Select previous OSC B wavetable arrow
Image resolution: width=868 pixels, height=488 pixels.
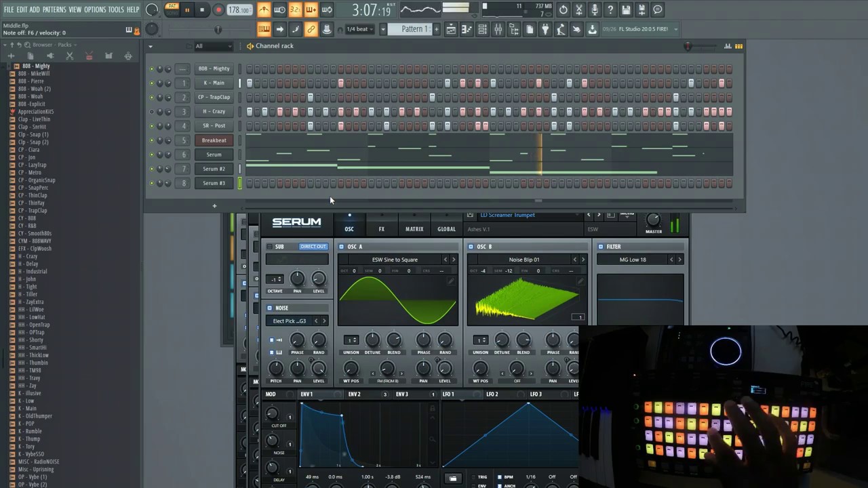575,260
